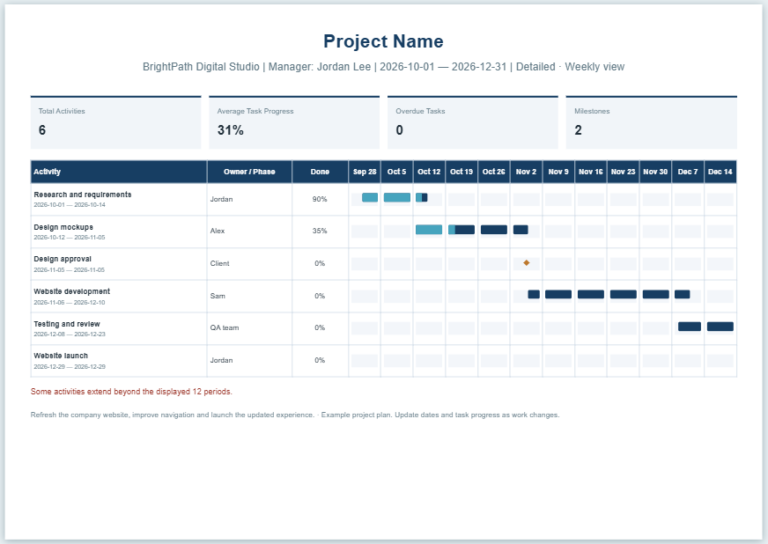Click owner Sam in Website development row
Screen dimensions: 768x544
pos(217,296)
